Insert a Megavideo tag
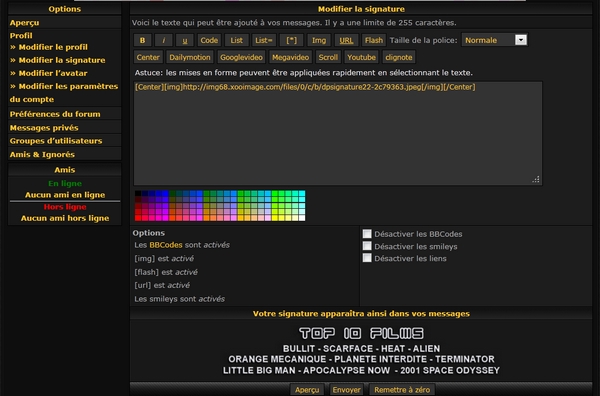The width and height of the screenshot is (600, 396). (x=290, y=57)
